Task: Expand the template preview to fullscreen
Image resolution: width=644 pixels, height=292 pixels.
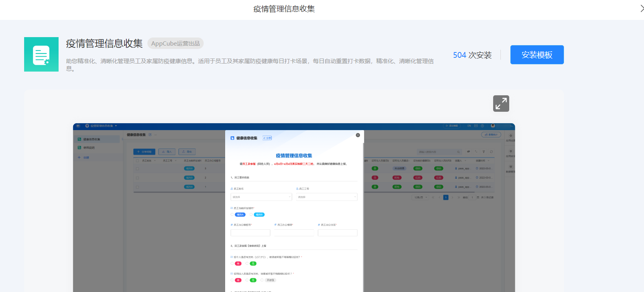Action: click(x=501, y=103)
